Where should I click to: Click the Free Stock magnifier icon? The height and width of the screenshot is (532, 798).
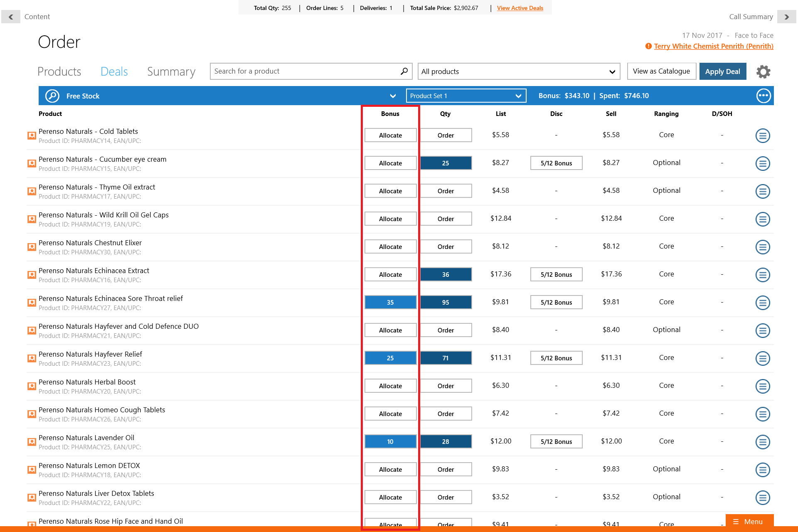(52, 96)
